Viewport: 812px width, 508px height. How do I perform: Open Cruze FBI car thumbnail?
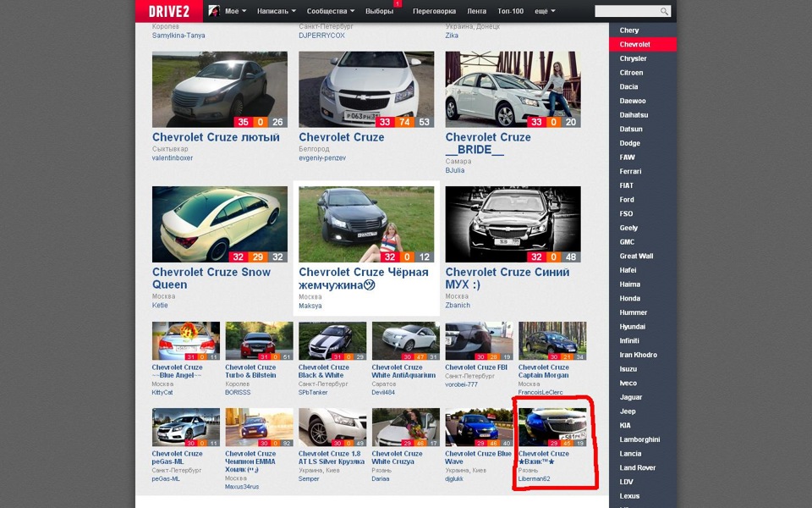pos(479,340)
